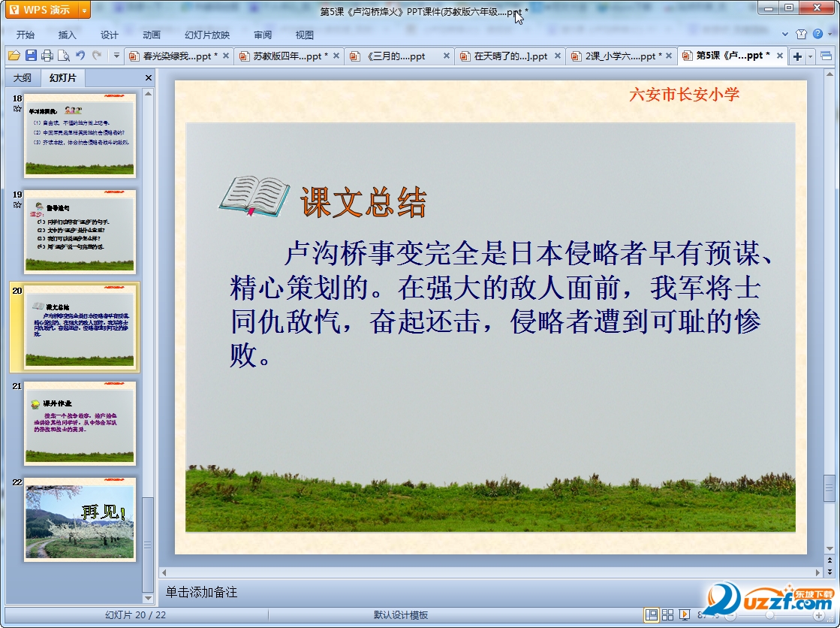Expand the quick access toolbar customize dropdown
Viewport: 840px width, 628px height.
(116, 56)
